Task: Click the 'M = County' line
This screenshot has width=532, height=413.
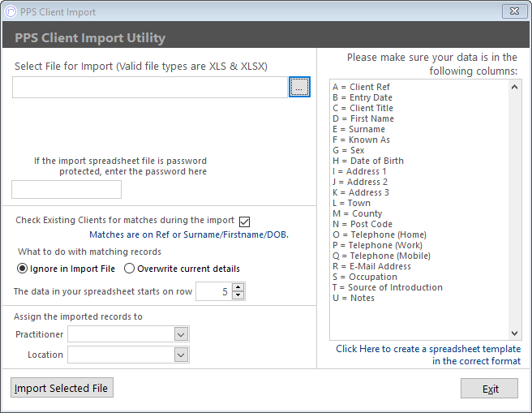Action: 358,213
